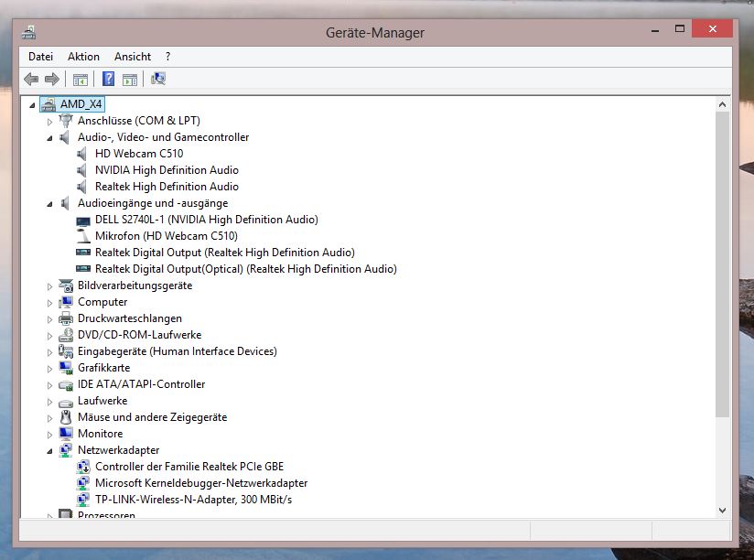Click the network icon beside TP-LINK-Wireless-N-Adapter
Screen dimensions: 754x560
coord(83,500)
